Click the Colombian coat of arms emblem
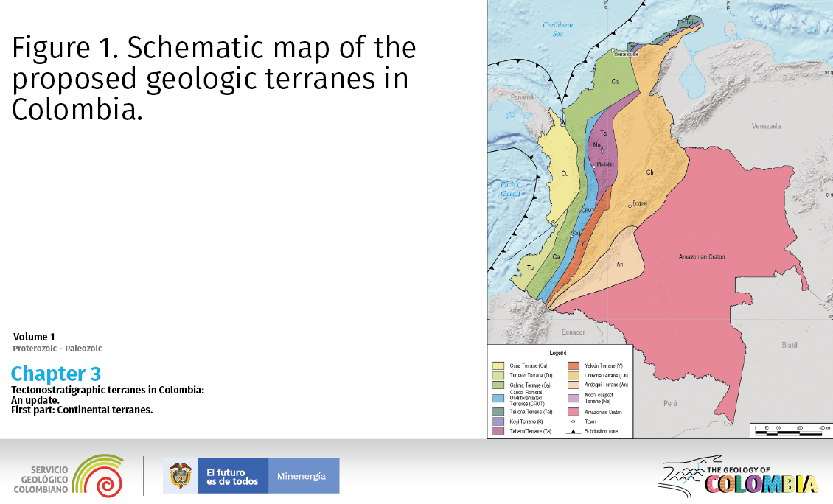This screenshot has height=504, width=833. point(180,476)
